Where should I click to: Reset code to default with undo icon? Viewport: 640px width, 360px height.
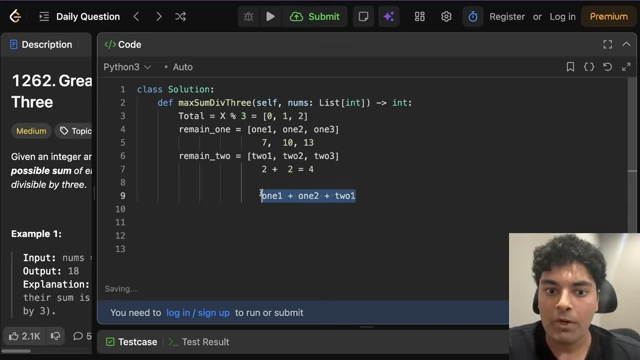coord(607,67)
